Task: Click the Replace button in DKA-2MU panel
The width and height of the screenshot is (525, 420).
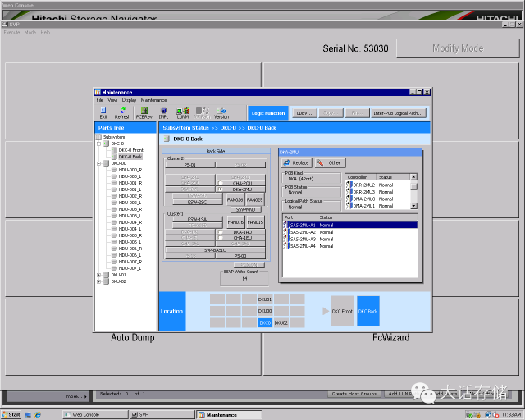Action: 297,162
